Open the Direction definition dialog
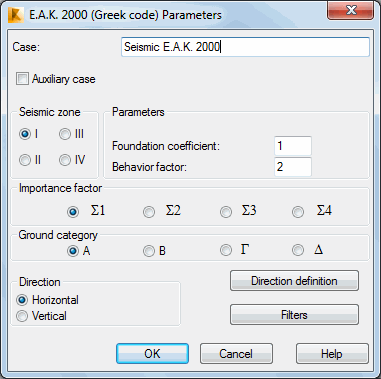The image size is (381, 379). point(294,281)
